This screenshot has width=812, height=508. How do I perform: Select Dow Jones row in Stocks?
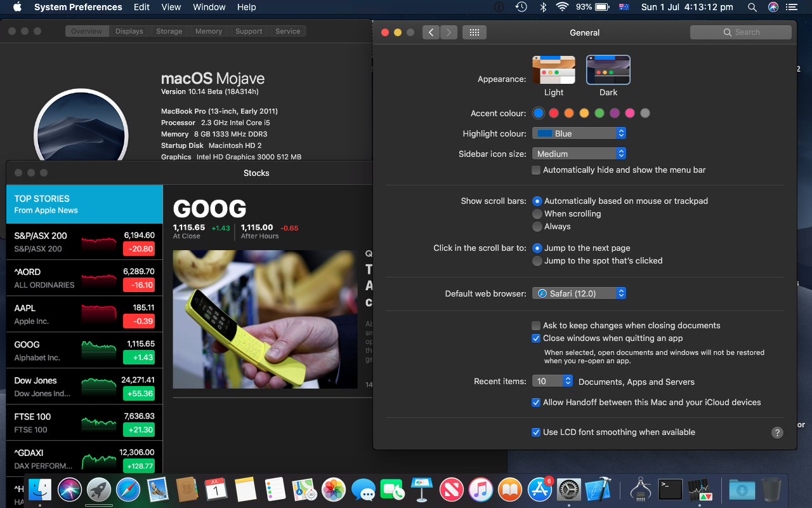(x=84, y=387)
